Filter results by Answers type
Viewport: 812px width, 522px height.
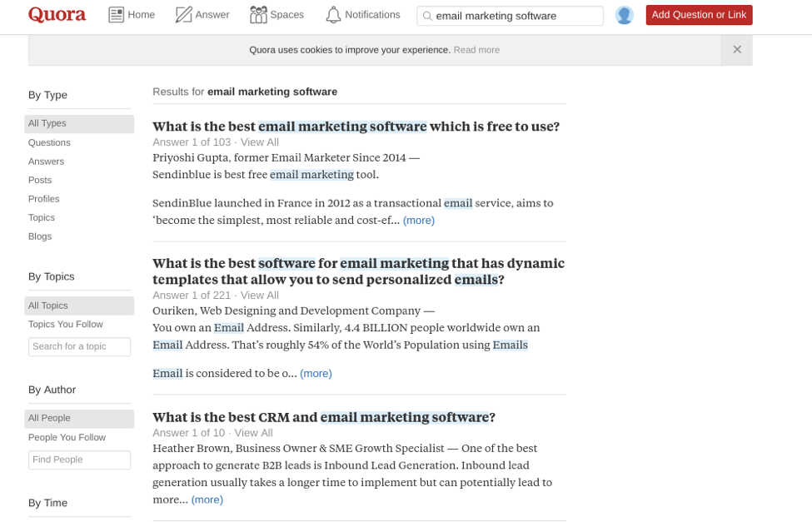click(x=46, y=162)
